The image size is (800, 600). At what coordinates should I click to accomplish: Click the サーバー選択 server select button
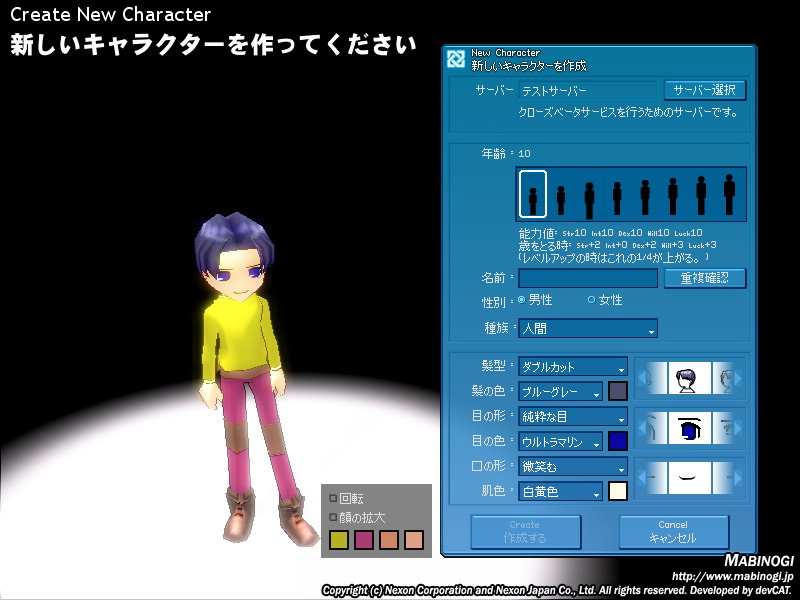705,90
